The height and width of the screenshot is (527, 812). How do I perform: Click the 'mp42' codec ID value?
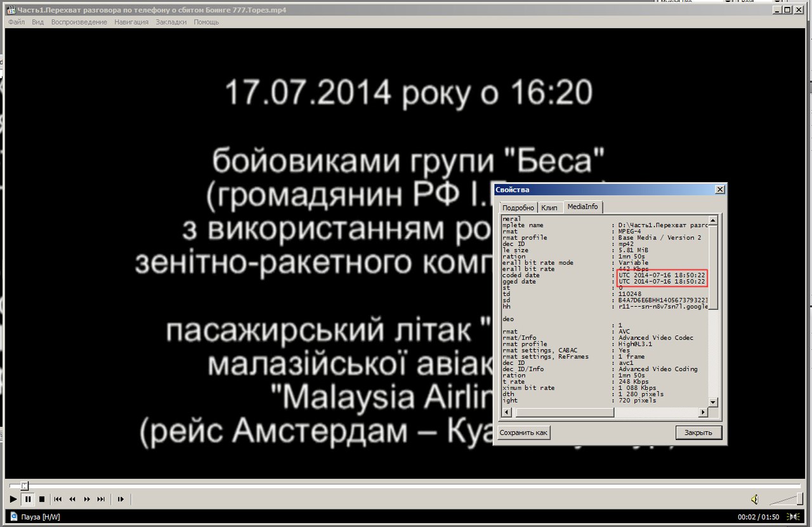coord(626,244)
